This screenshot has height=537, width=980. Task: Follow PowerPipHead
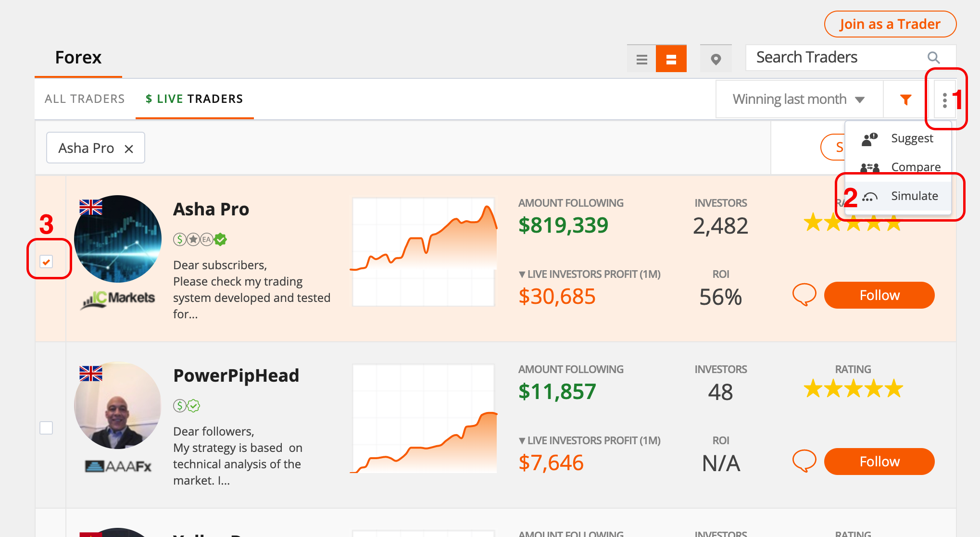pos(879,462)
